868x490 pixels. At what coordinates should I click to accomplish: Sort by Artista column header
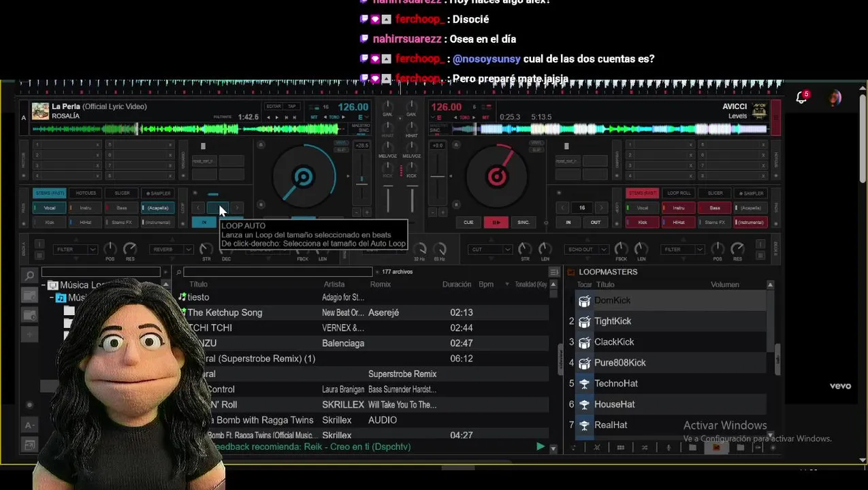334,284
